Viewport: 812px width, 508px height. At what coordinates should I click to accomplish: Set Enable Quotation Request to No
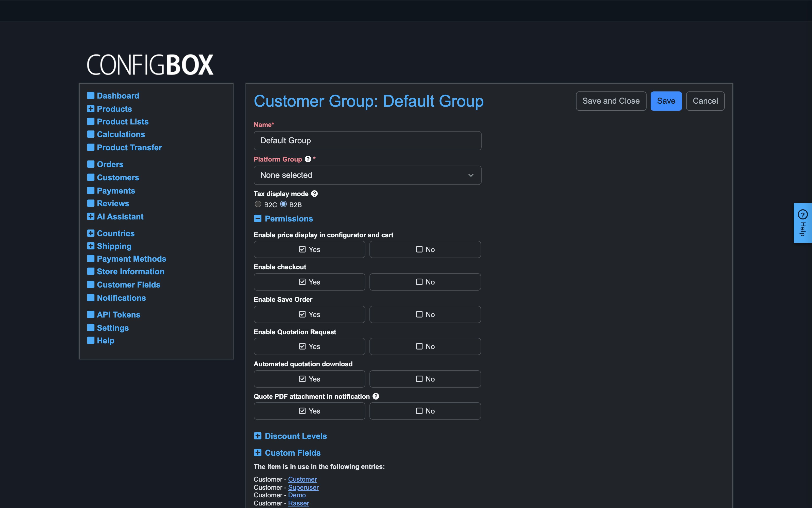pos(425,346)
